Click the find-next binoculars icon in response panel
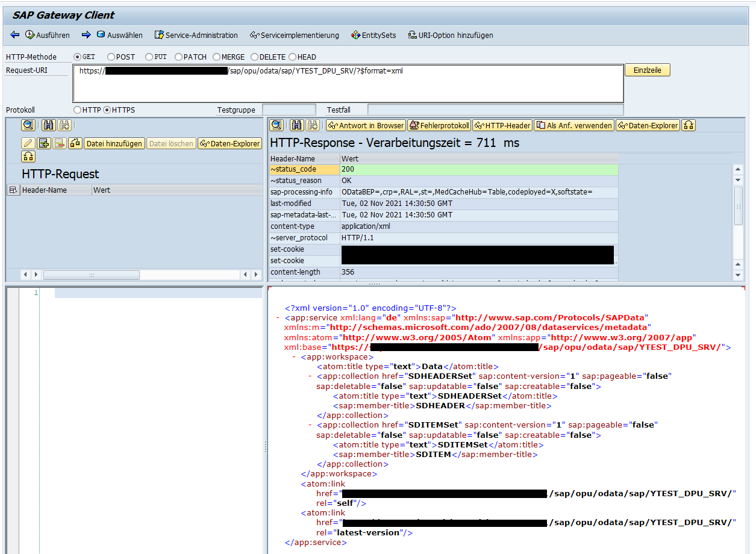This screenshot has height=554, width=756. 313,125
